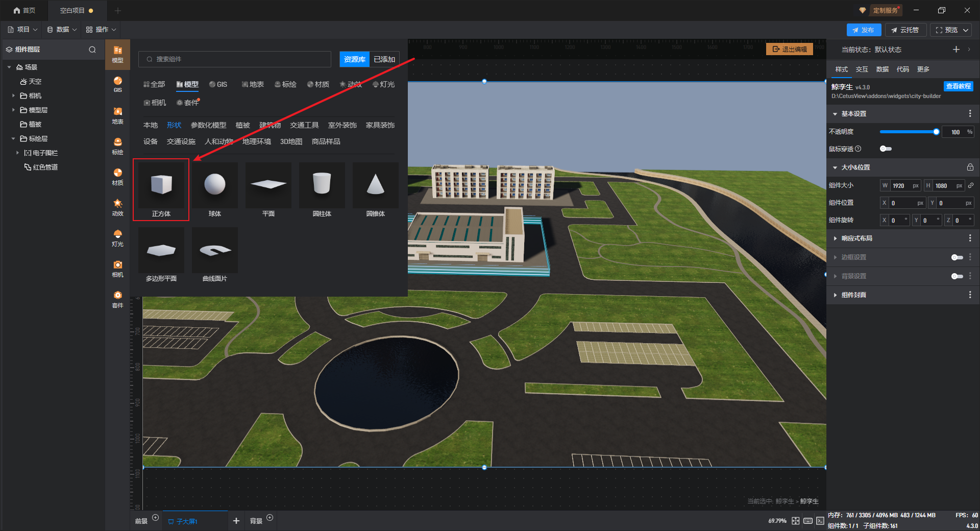
Task: Select the 动效 effects sidebar icon
Action: coord(117,207)
